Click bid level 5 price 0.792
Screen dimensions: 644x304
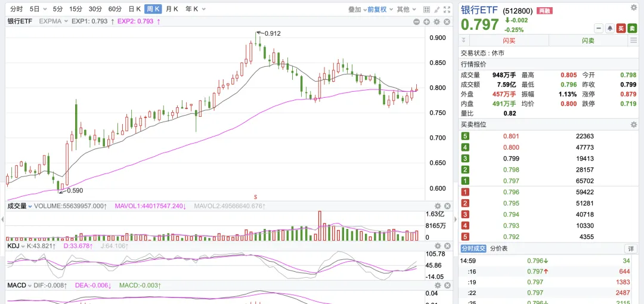pos(512,237)
